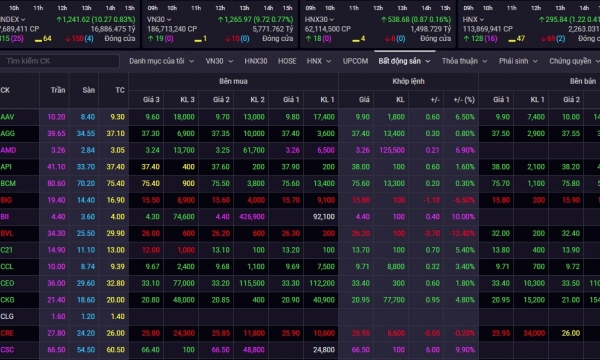Open the UPCOM tab

[355, 61]
